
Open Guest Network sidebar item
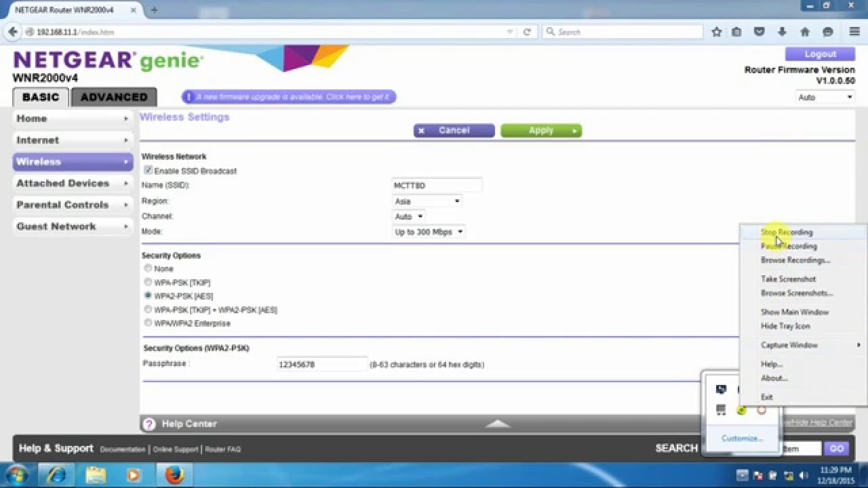click(73, 226)
